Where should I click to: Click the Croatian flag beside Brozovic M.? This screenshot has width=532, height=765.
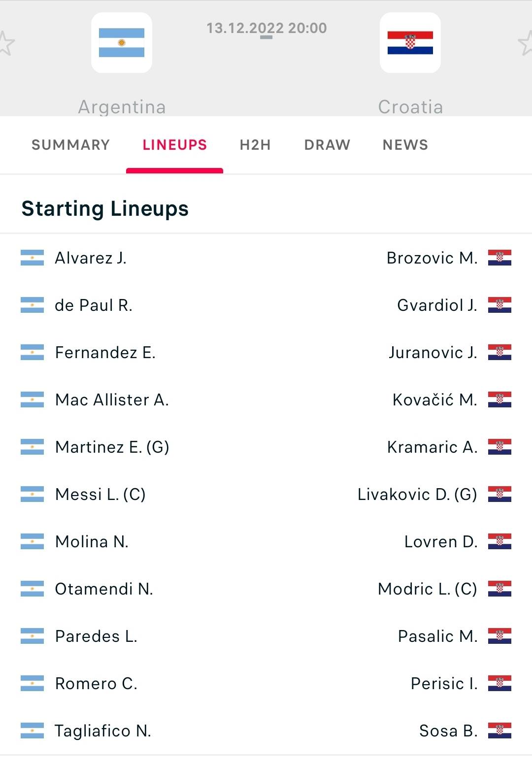(499, 258)
